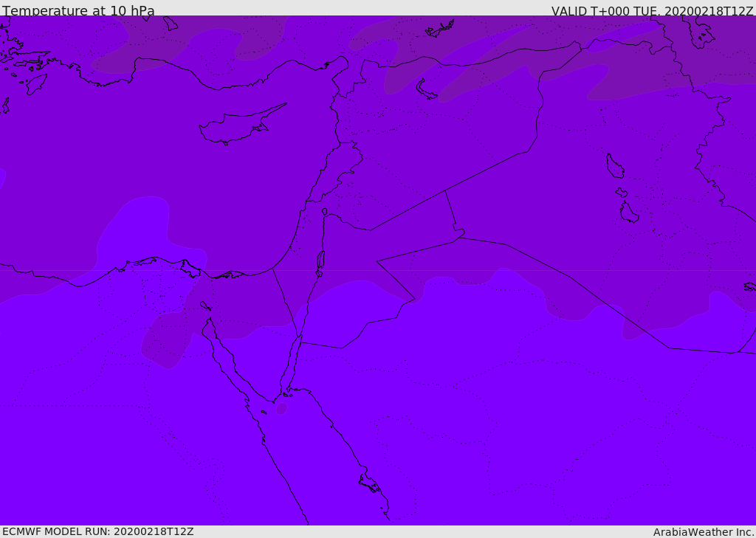Click the Sea of Galilee outline
The width and height of the screenshot is (756, 538).
click(324, 212)
